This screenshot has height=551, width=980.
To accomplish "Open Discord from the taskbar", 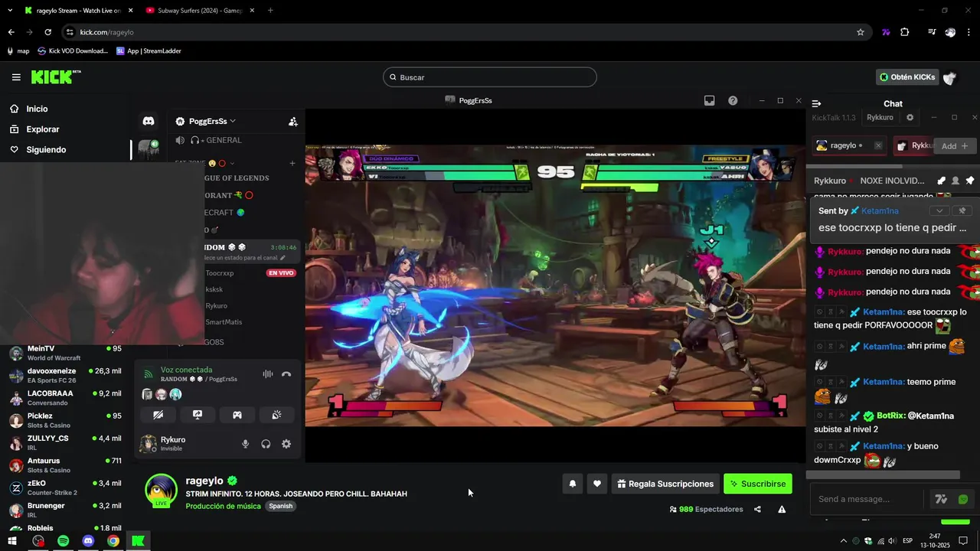I will [88, 541].
